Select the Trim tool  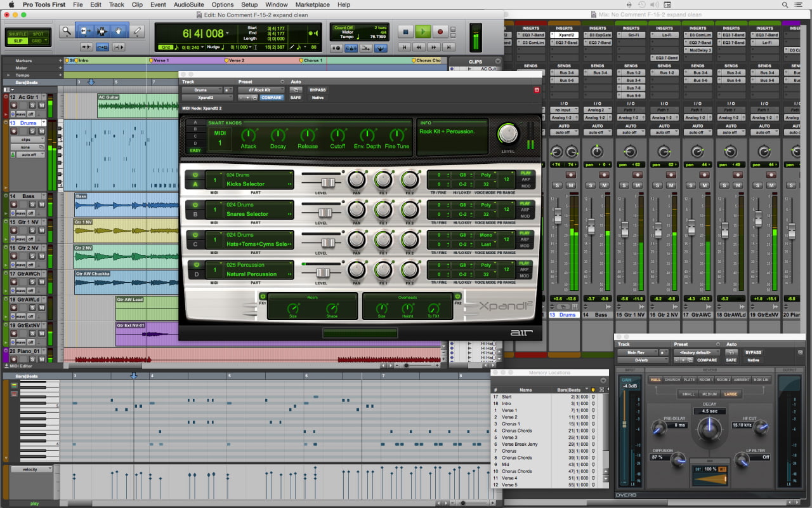click(86, 30)
